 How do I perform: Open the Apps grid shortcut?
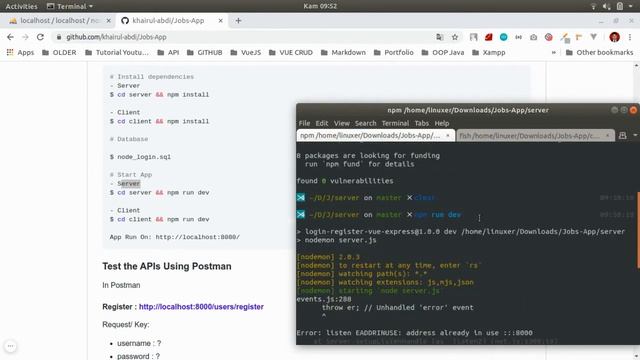(20, 53)
